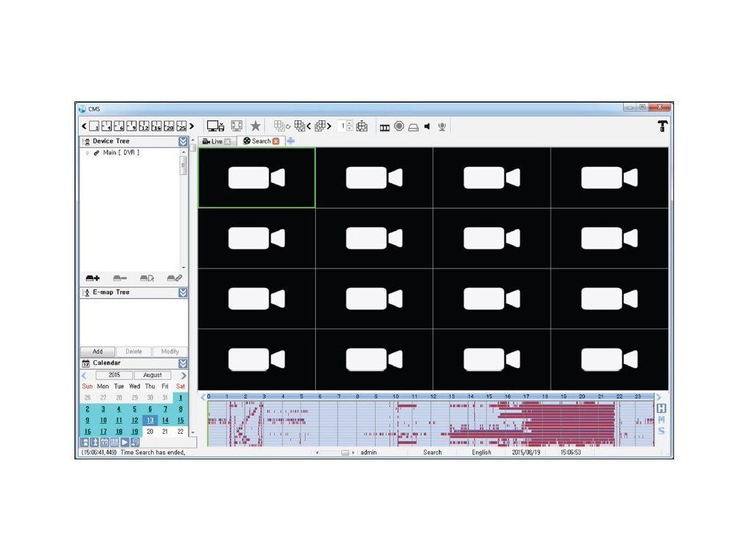Expand the Main [ DVR ] tree node
The height and width of the screenshot is (560, 747).
88,153
